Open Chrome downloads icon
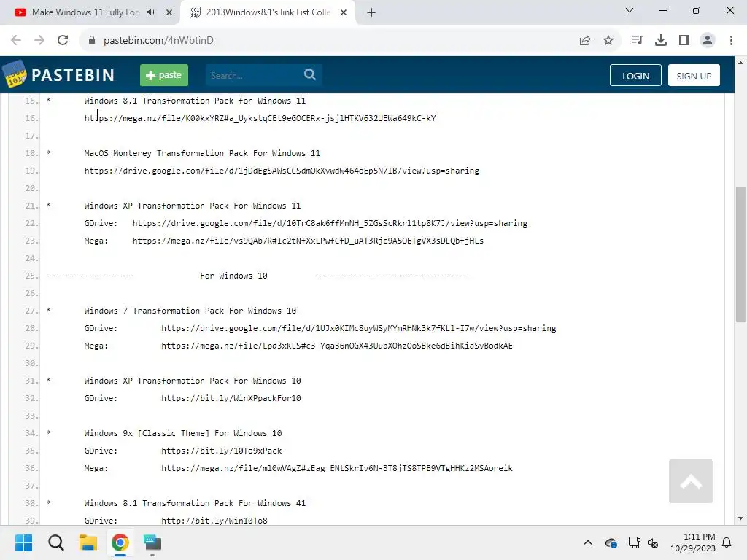The width and height of the screenshot is (747, 560). (x=661, y=41)
